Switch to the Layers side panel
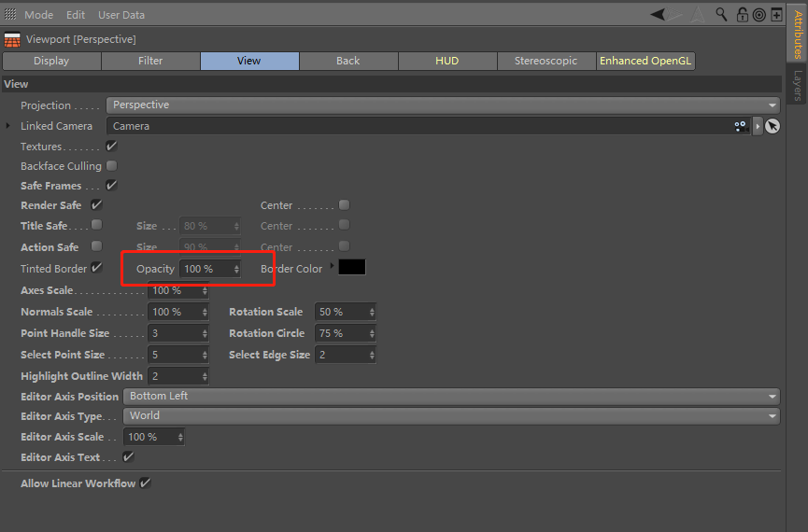The height and width of the screenshot is (532, 808). [798, 86]
